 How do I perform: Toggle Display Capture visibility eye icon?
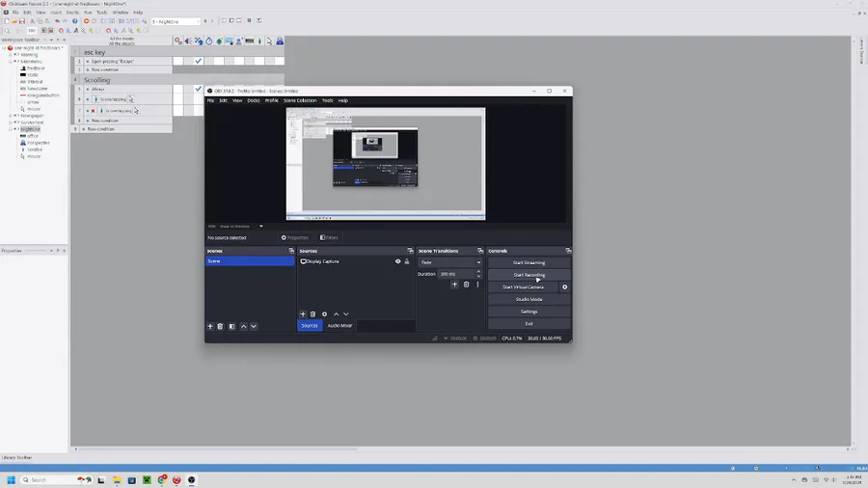click(x=397, y=261)
